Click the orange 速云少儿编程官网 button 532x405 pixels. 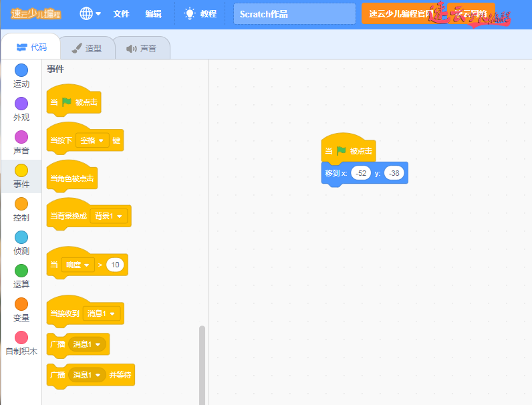click(398, 13)
